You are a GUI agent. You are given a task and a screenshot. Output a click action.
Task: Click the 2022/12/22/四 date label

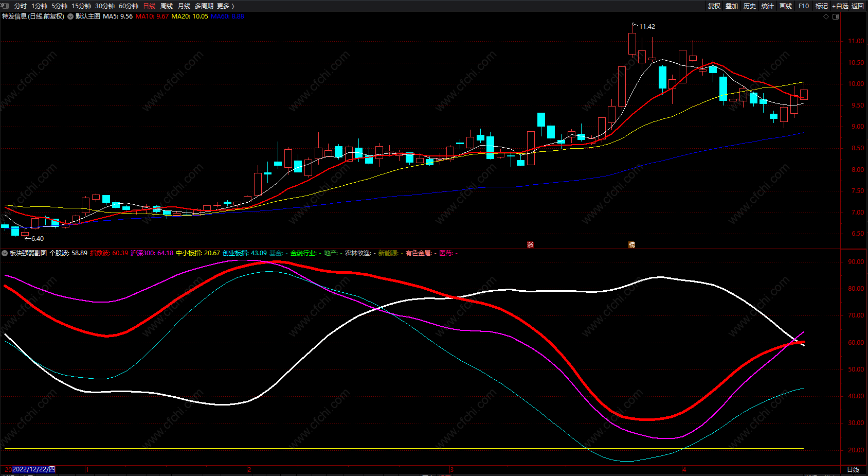click(x=33, y=469)
